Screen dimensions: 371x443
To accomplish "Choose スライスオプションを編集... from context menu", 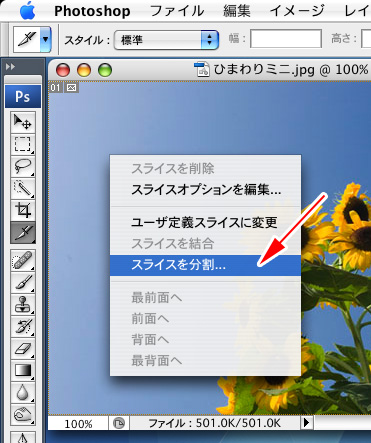I will (x=205, y=190).
